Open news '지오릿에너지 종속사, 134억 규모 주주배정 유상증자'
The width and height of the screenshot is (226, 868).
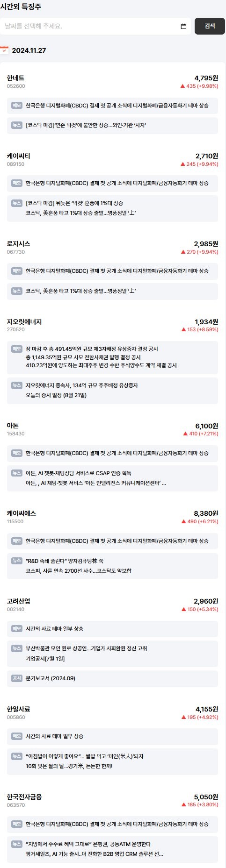[x=82, y=385]
